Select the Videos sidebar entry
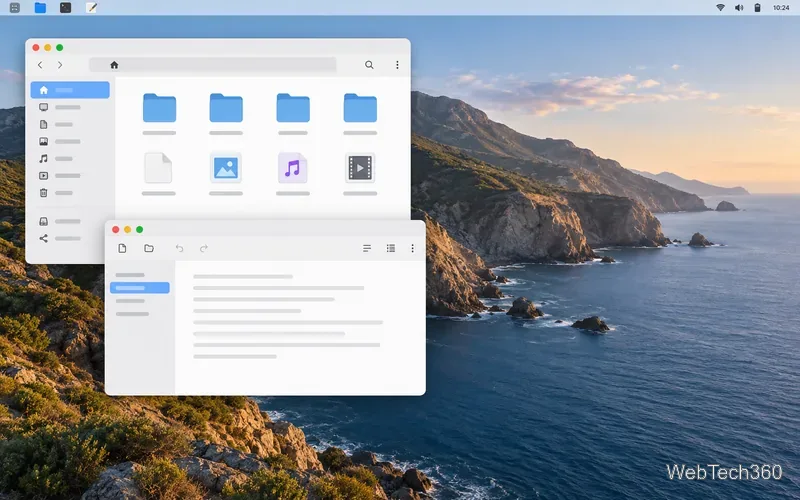Viewport: 800px width, 500px height. click(x=60, y=176)
